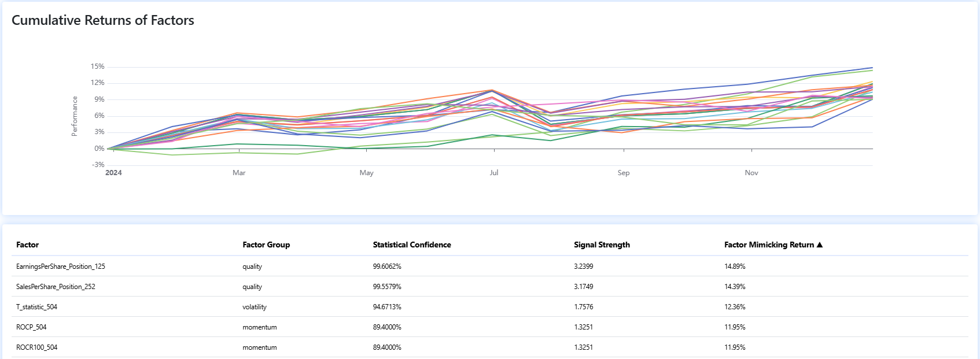The image size is (980, 359).
Task: Select the SalesPerShare_Position_252 factor name
Action: pyautogui.click(x=56, y=287)
